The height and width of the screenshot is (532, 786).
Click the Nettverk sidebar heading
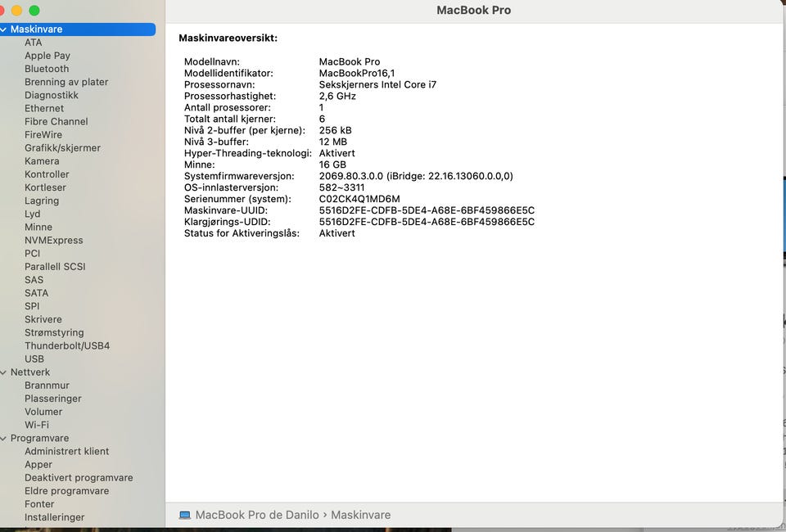30,372
